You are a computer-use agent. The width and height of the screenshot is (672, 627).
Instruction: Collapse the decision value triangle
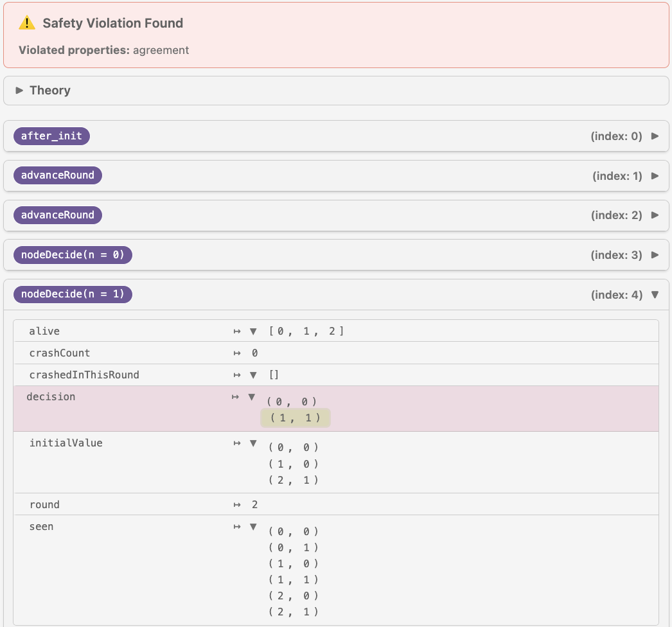click(x=251, y=398)
